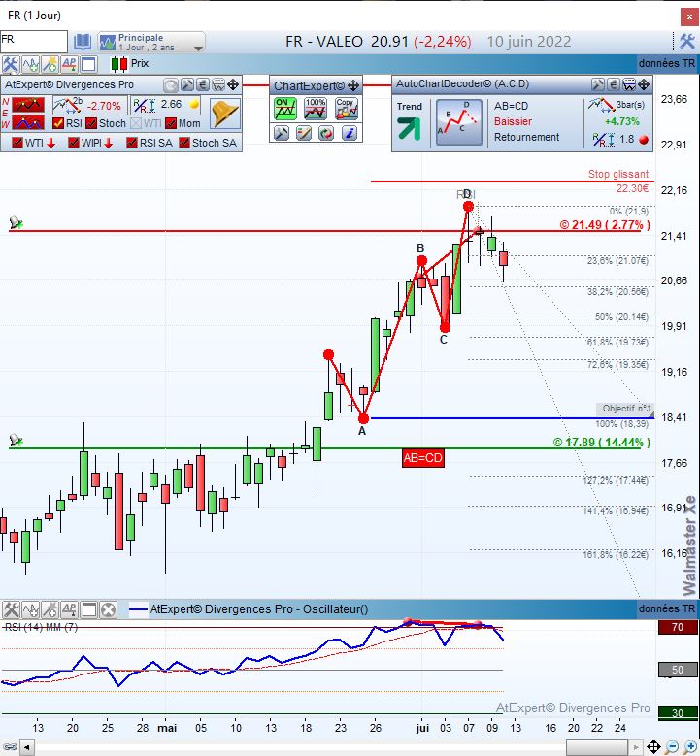Toggle WIPI checkbox
700x756 pixels.
(x=74, y=143)
